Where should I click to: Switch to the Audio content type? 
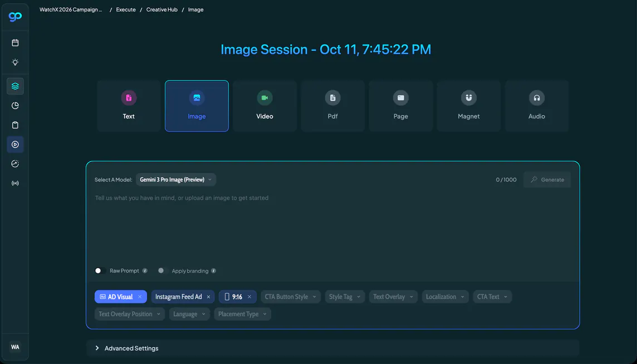pyautogui.click(x=537, y=106)
